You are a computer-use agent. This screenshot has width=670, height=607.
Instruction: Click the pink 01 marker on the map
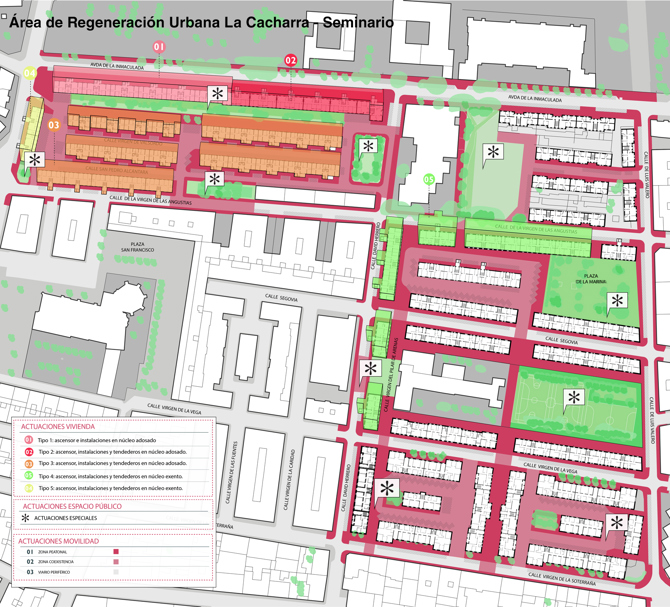coord(158,47)
